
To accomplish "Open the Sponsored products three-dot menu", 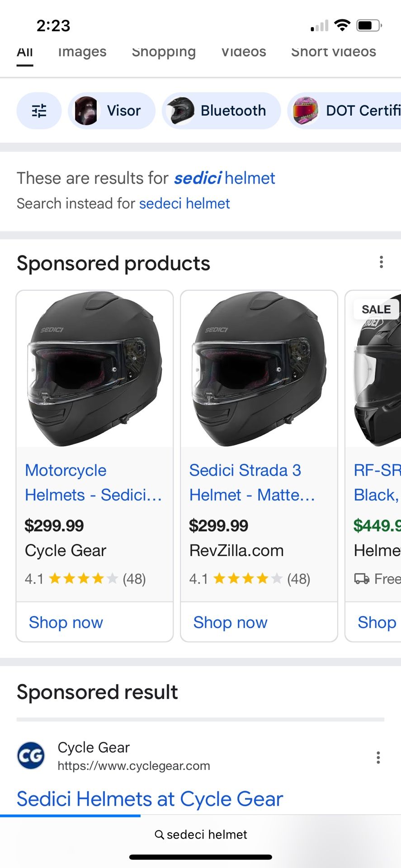I will [381, 262].
